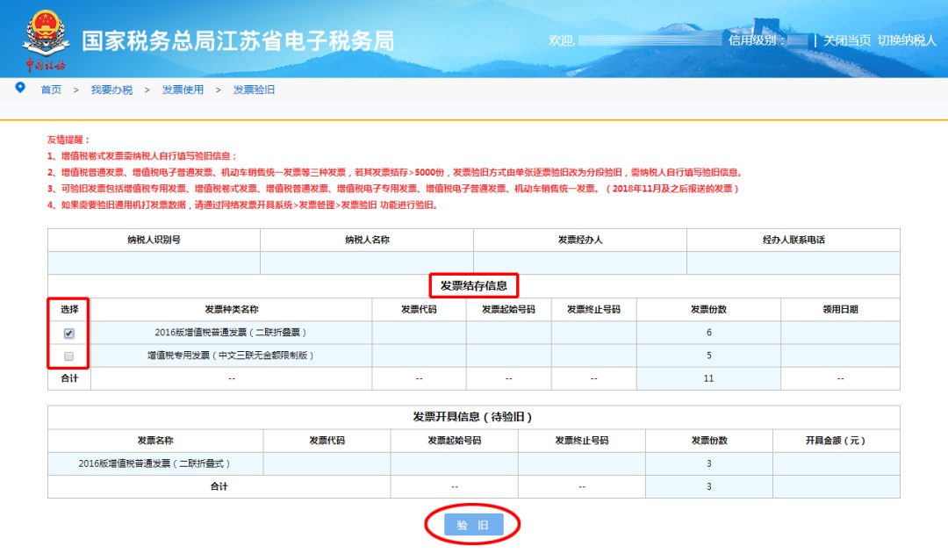948x560 pixels.
Task: Click the 国家税务总局江苏省电子税务局 title
Action: pyautogui.click(x=238, y=41)
